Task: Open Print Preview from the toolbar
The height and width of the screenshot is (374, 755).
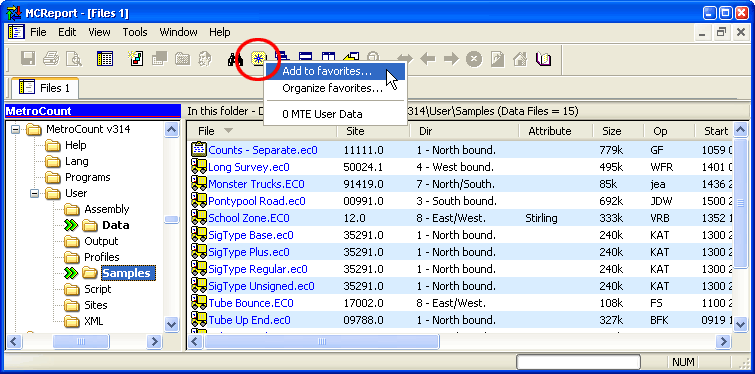Action: (74, 59)
